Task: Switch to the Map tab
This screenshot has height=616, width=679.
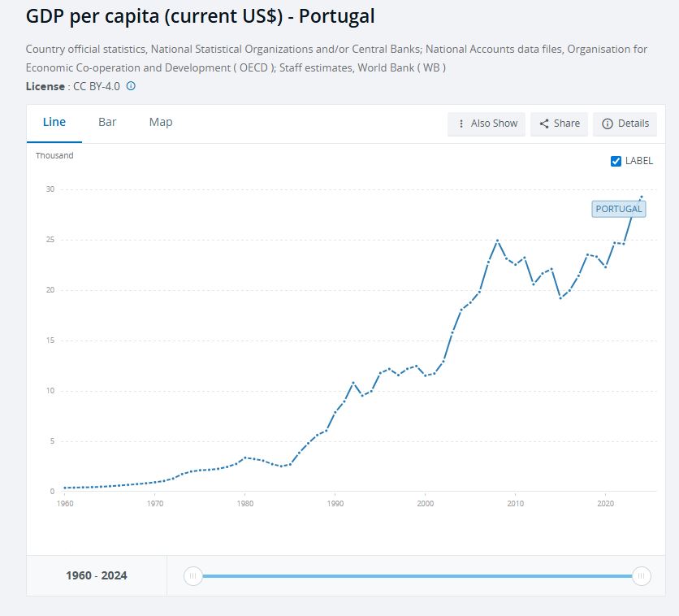Action: pyautogui.click(x=161, y=122)
